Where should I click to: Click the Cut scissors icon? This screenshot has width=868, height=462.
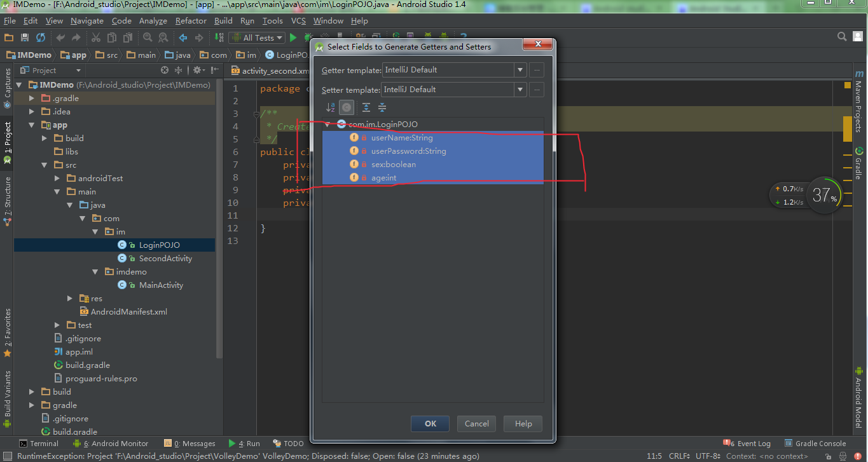(x=97, y=37)
